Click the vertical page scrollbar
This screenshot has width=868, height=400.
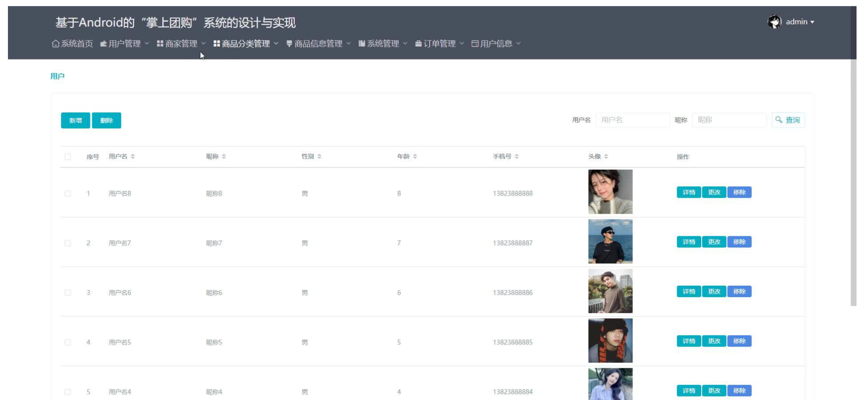853,156
